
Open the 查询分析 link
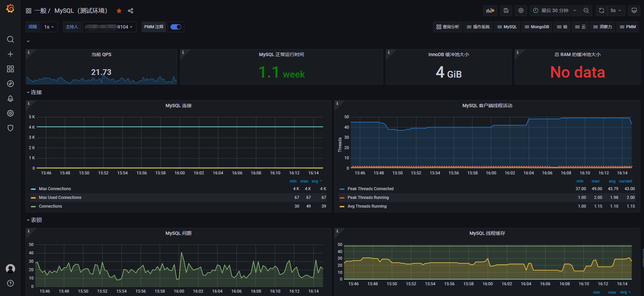448,27
